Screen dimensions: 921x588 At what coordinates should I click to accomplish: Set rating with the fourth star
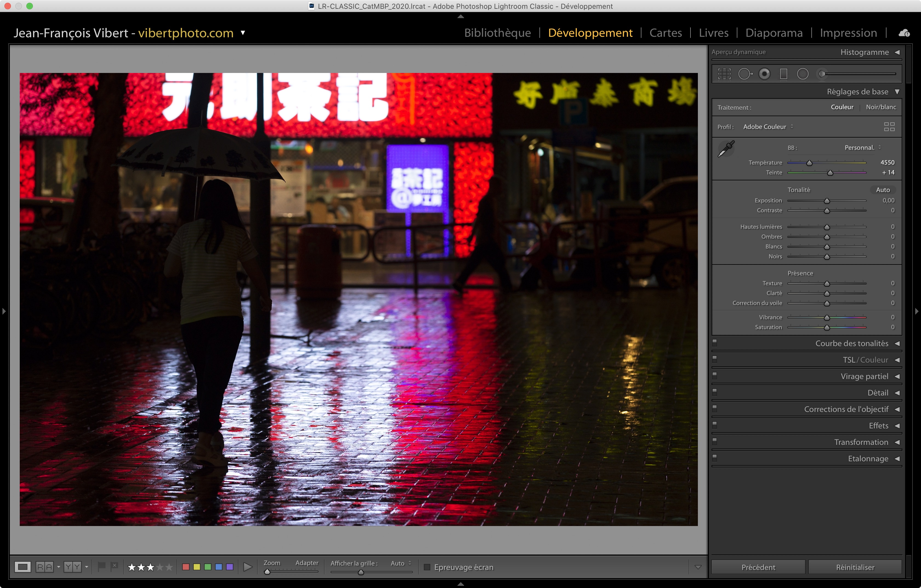[160, 567]
